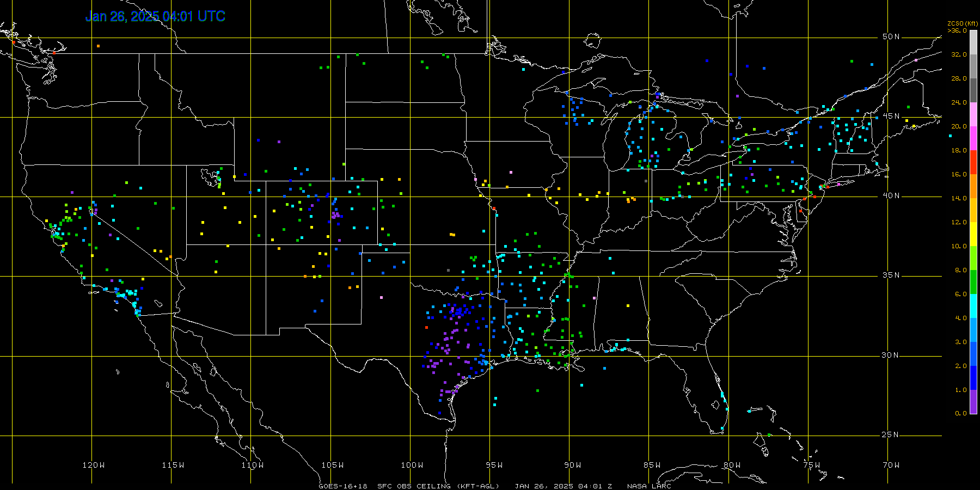Click the dark blue 1–2 kft legend segment

pyautogui.click(x=973, y=378)
